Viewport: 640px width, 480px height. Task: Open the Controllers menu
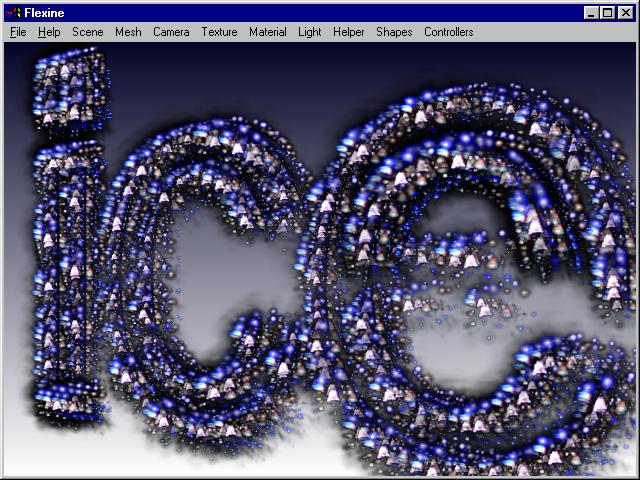[449, 32]
